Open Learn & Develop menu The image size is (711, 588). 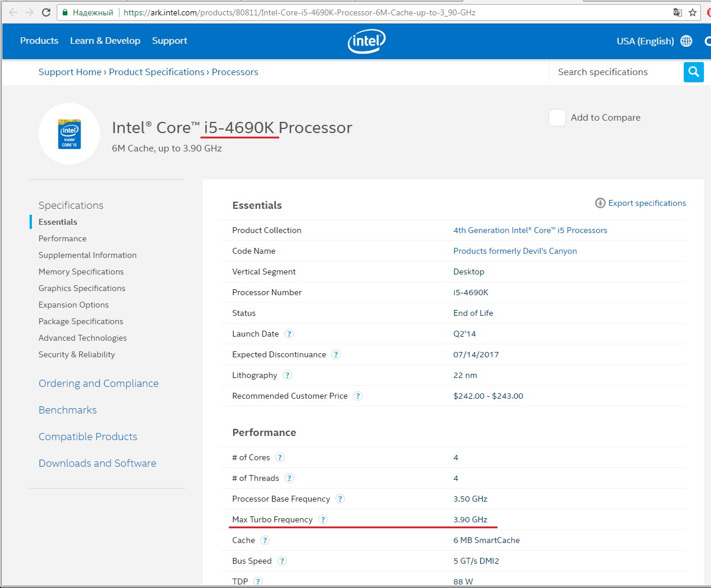[x=105, y=41]
